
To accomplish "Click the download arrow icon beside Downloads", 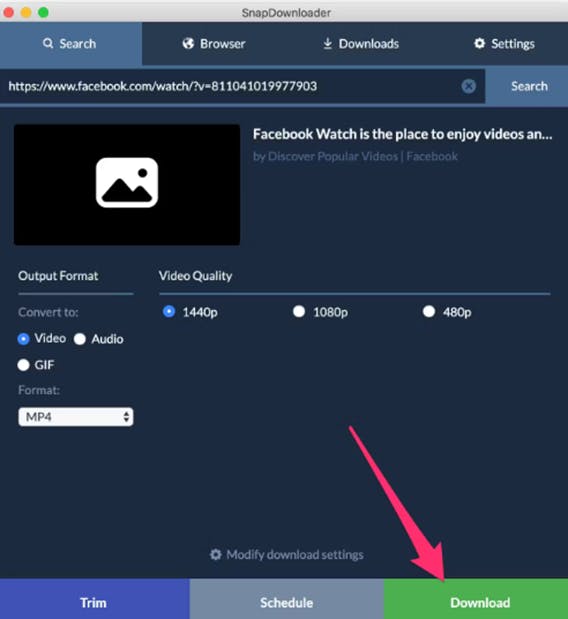I will [327, 43].
